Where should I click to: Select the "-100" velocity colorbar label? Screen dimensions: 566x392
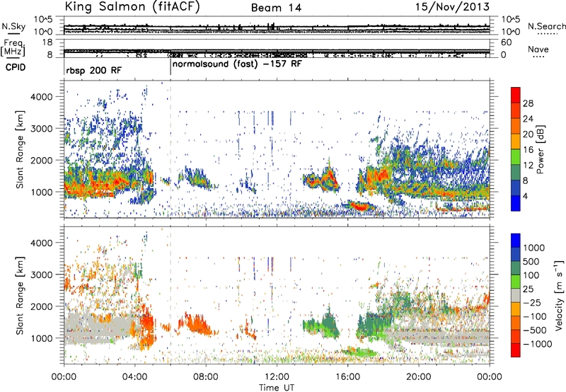(x=535, y=316)
